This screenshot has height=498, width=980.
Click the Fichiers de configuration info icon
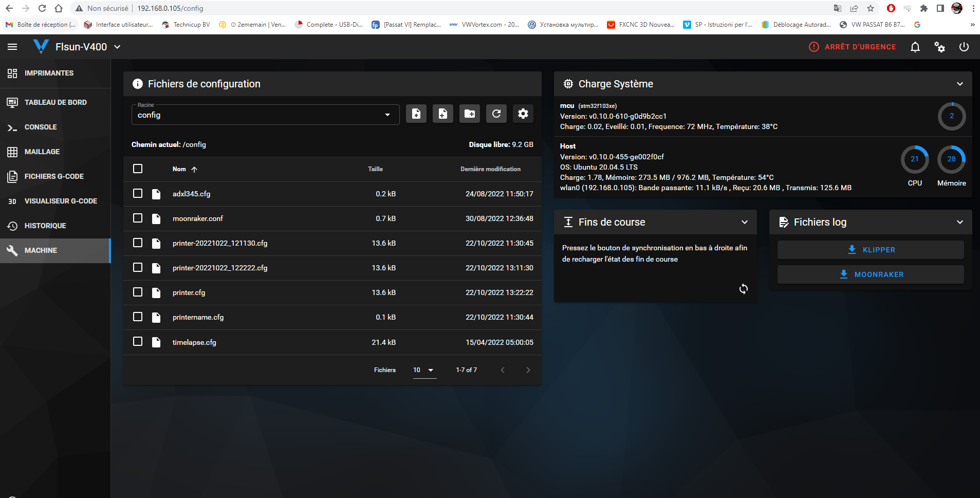[138, 84]
